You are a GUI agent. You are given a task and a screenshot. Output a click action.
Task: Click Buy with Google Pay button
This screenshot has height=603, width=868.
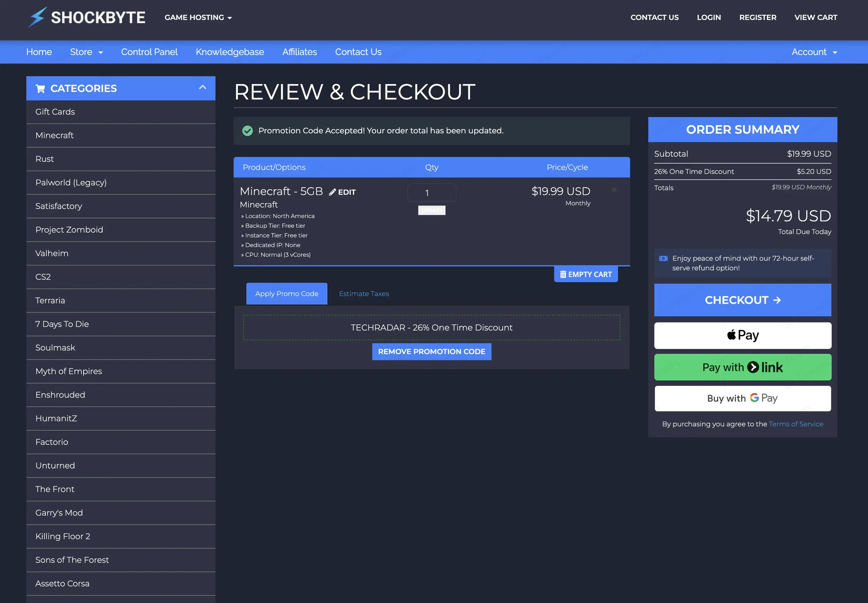[742, 398]
